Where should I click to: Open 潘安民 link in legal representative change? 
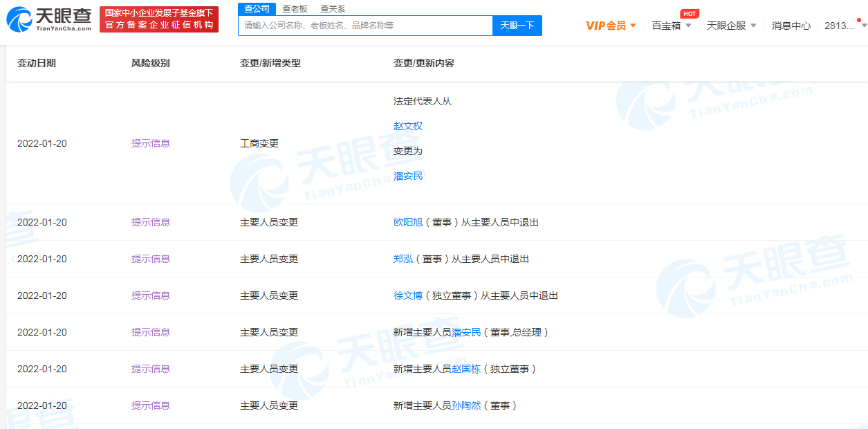(x=408, y=176)
